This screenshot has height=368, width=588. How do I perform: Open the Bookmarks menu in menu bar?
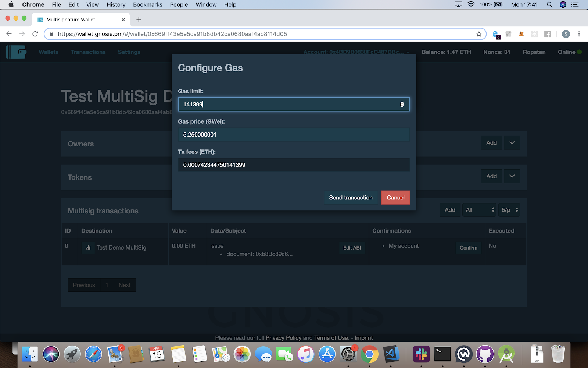(x=147, y=4)
